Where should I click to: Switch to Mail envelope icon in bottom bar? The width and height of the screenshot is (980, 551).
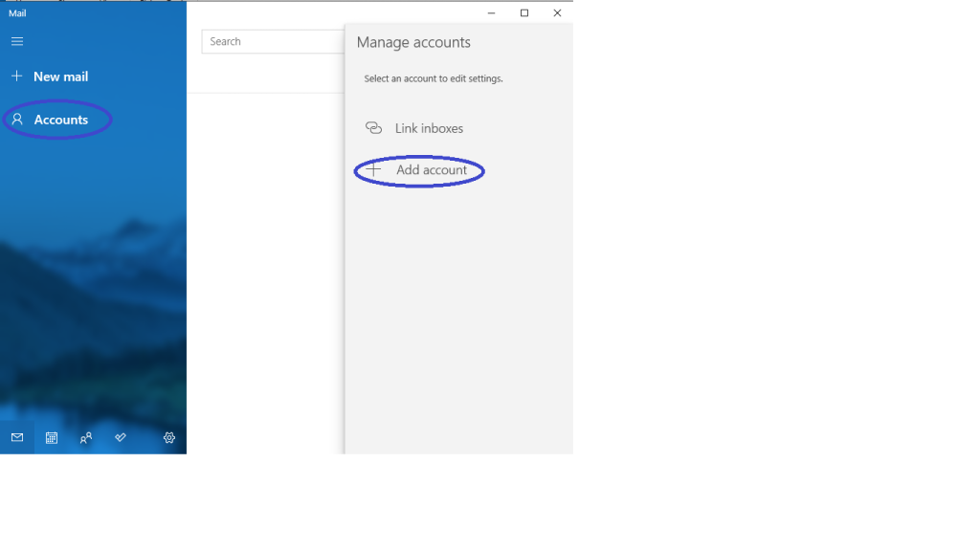pyautogui.click(x=17, y=437)
